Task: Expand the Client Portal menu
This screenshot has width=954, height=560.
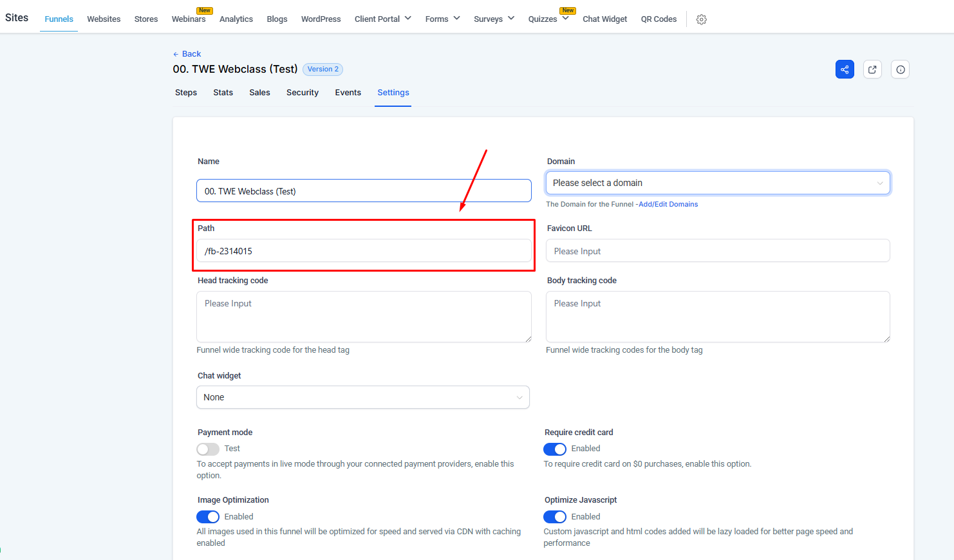Action: point(382,19)
